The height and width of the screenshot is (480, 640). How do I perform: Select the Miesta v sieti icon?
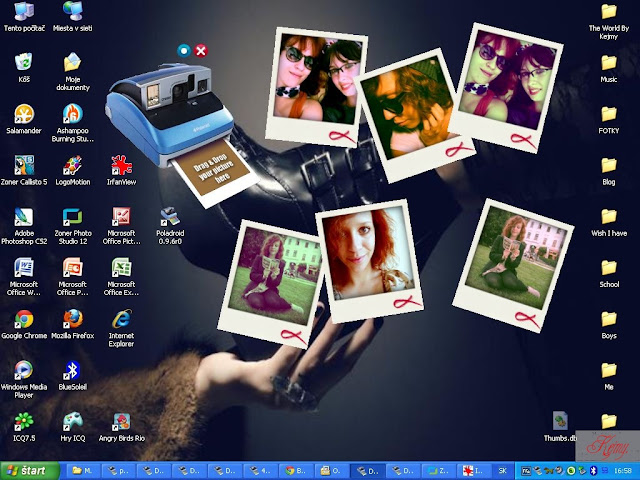click(x=73, y=17)
